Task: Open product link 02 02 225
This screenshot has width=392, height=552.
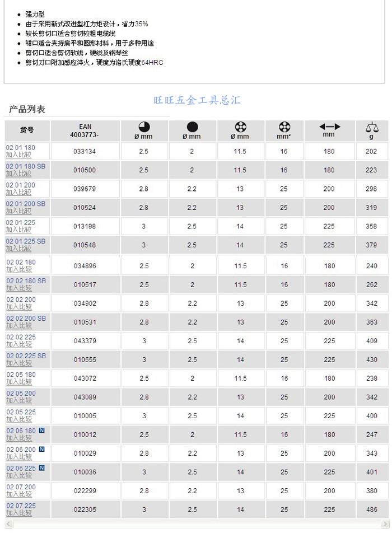Action: click(x=21, y=337)
